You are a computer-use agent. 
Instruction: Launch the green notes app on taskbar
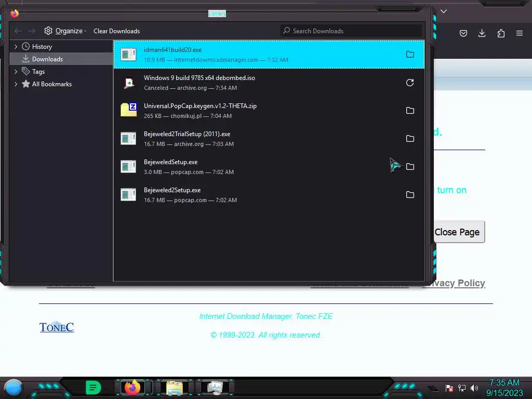(94, 388)
